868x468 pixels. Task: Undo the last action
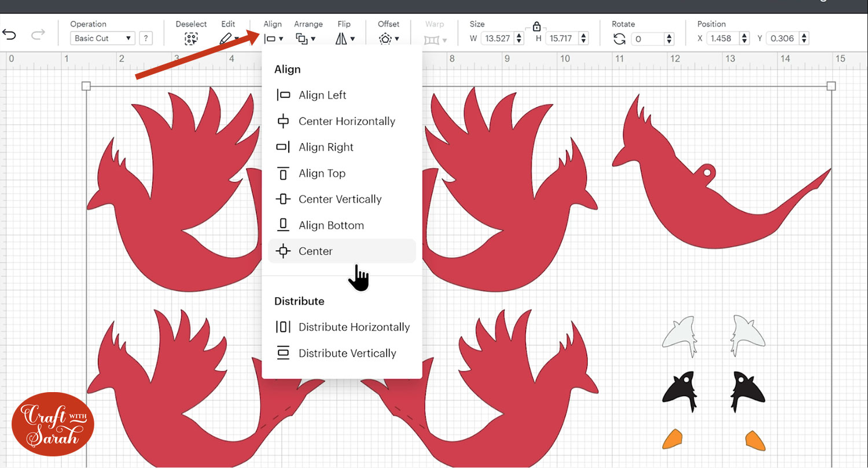click(9, 35)
